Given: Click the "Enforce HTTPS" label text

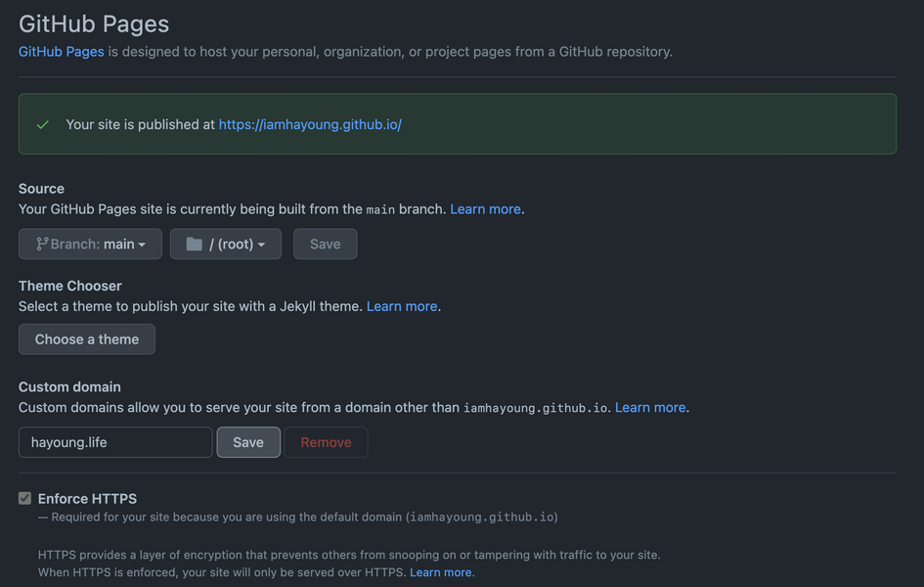Looking at the screenshot, I should coord(87,499).
